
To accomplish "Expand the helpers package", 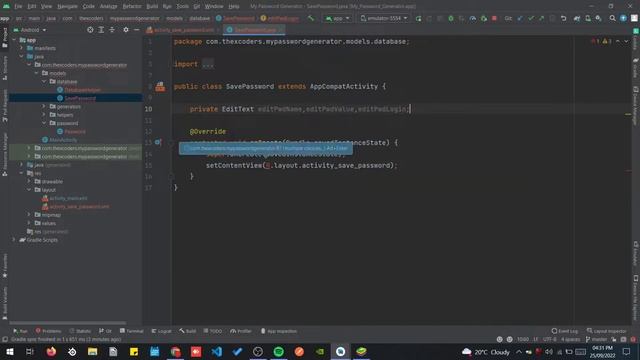I will (x=44, y=115).
